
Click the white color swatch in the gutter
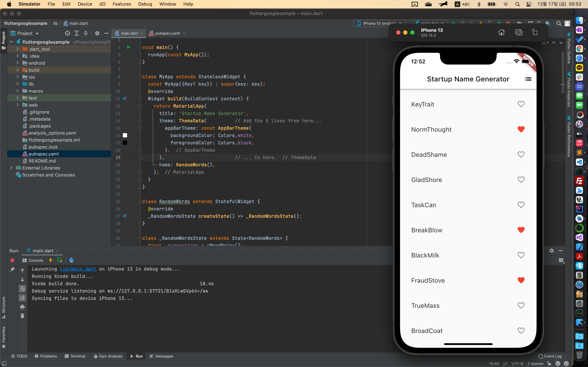click(125, 135)
